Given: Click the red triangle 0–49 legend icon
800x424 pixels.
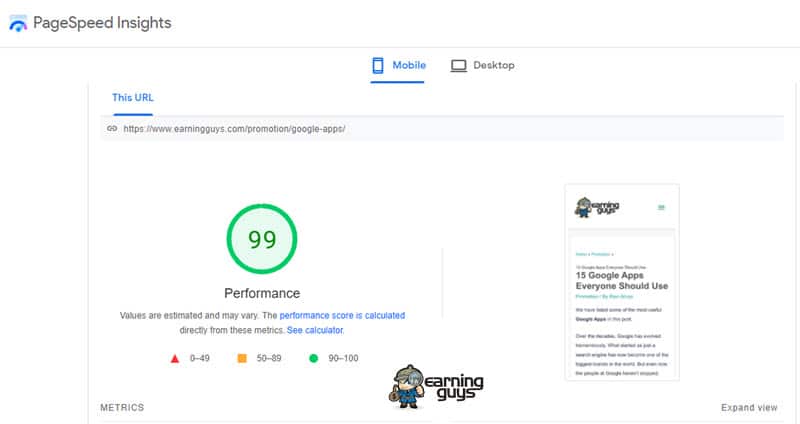Looking at the screenshot, I should [x=175, y=358].
